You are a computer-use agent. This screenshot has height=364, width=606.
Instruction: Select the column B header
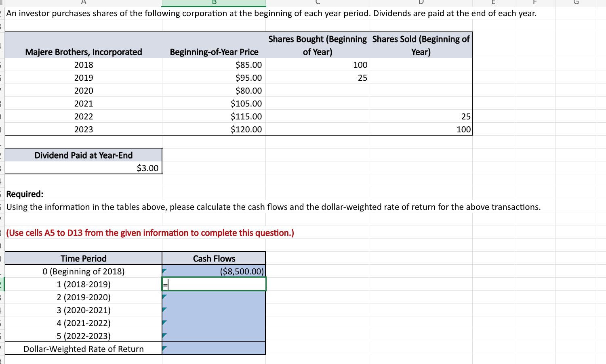[x=214, y=3]
